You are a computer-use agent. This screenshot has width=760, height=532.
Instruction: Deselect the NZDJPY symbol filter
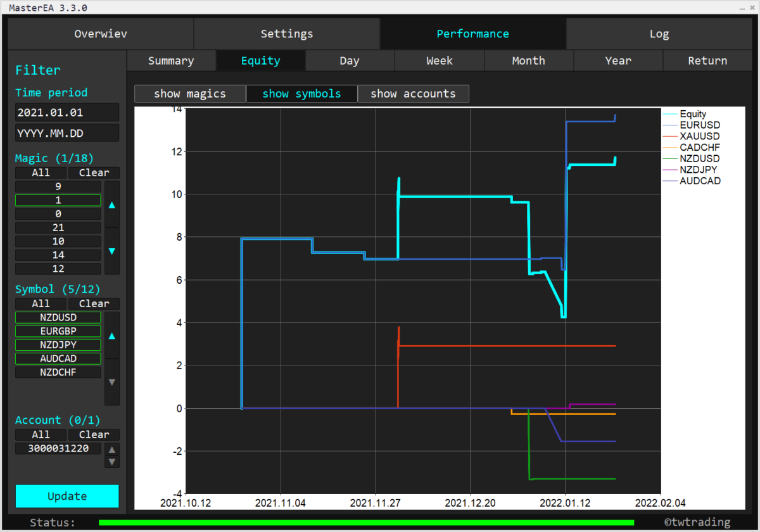(x=58, y=345)
